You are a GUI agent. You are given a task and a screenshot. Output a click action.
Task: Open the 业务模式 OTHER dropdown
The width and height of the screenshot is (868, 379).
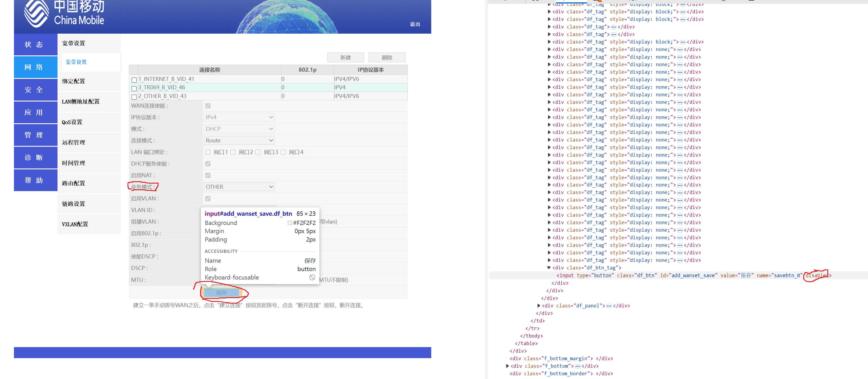(239, 187)
